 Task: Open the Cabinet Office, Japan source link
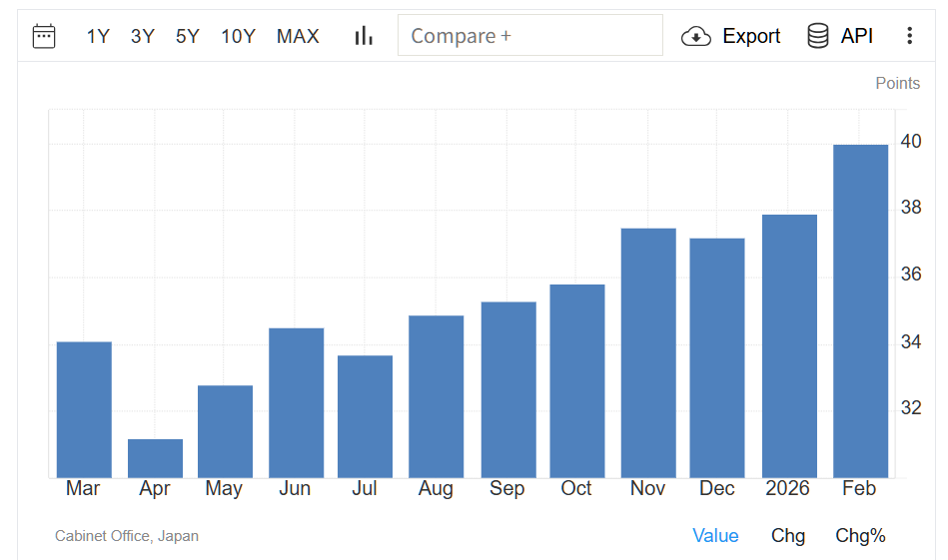point(127,536)
